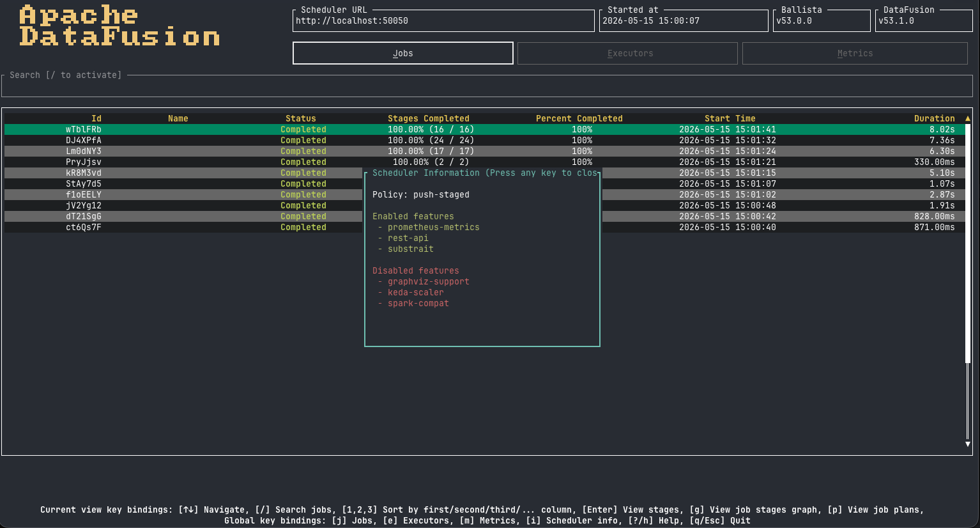The image size is (980, 528).
Task: Click the jobs table scrollbar thumb
Action: [x=968, y=243]
